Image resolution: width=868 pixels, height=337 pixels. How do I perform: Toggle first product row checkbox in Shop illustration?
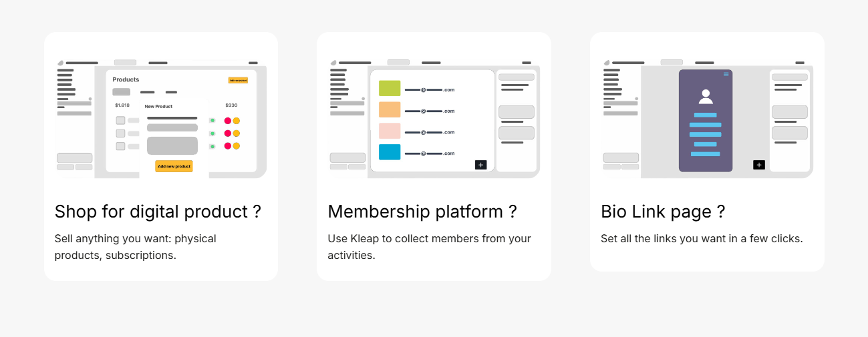(120, 120)
